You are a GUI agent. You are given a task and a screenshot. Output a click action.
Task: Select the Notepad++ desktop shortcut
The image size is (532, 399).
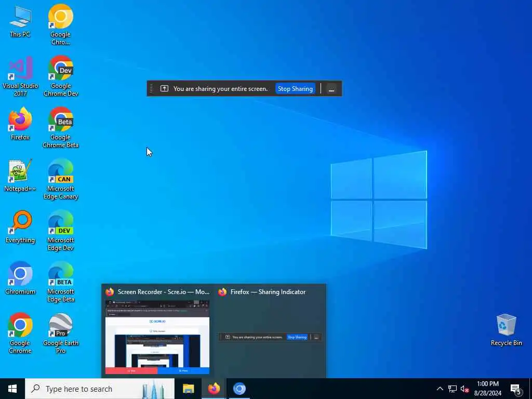point(20,176)
